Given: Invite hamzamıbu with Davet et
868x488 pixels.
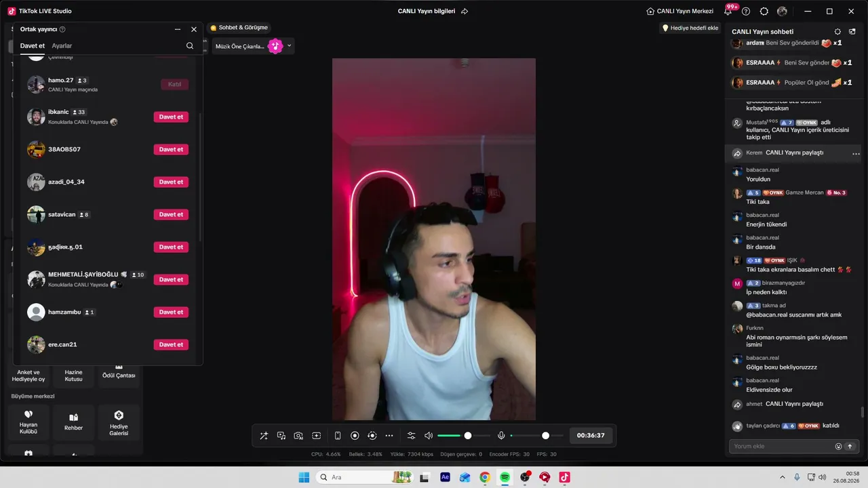Looking at the screenshot, I should tap(171, 312).
